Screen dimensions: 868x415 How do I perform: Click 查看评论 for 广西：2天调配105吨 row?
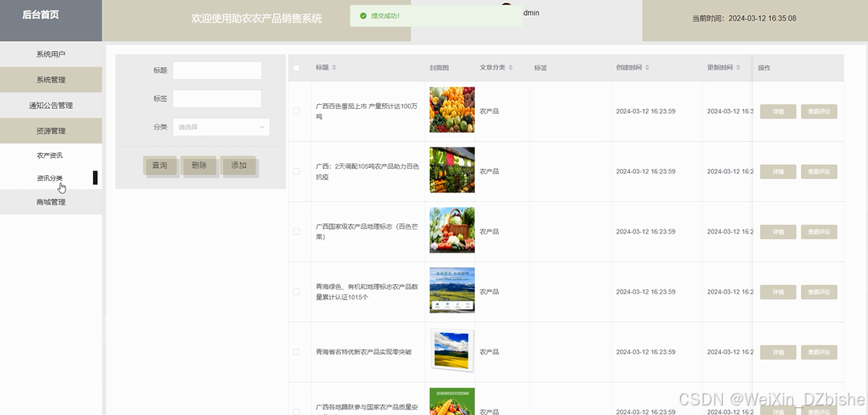(x=819, y=171)
